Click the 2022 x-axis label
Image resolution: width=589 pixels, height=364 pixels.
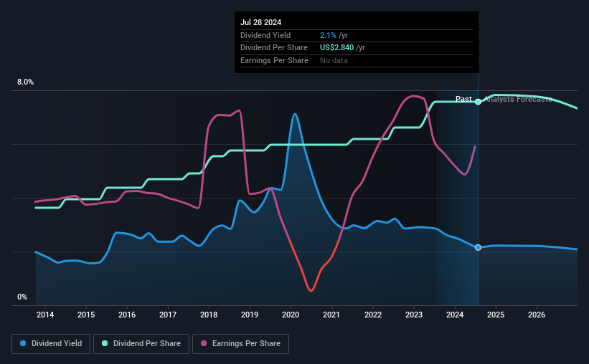pos(373,315)
